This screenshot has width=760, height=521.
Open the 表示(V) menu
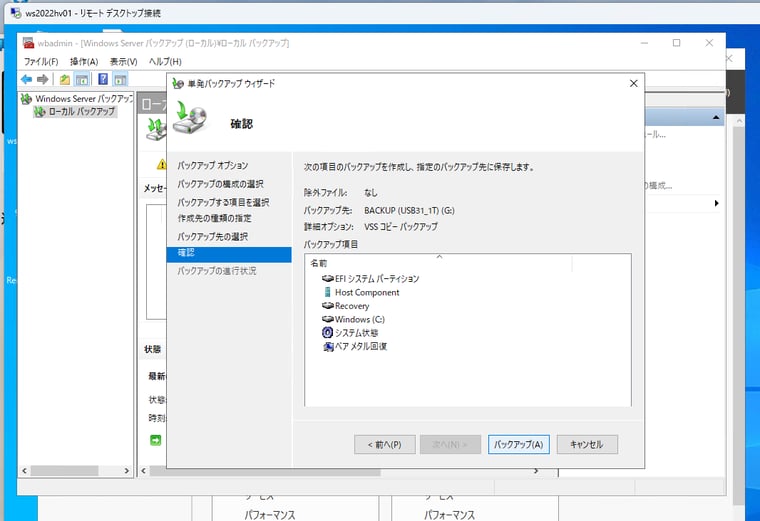click(123, 62)
